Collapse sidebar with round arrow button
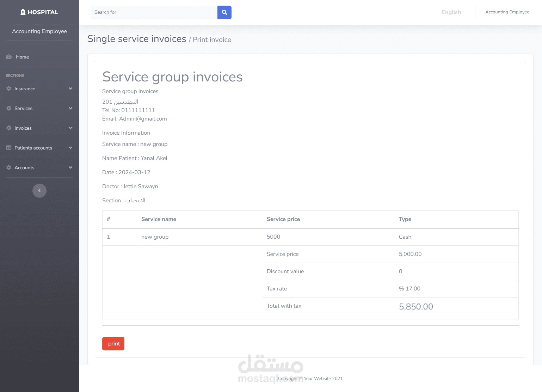This screenshot has height=392, width=542. (x=39, y=191)
